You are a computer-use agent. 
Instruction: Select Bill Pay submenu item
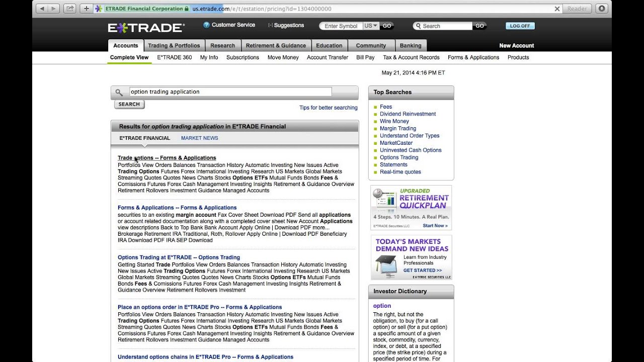click(365, 57)
